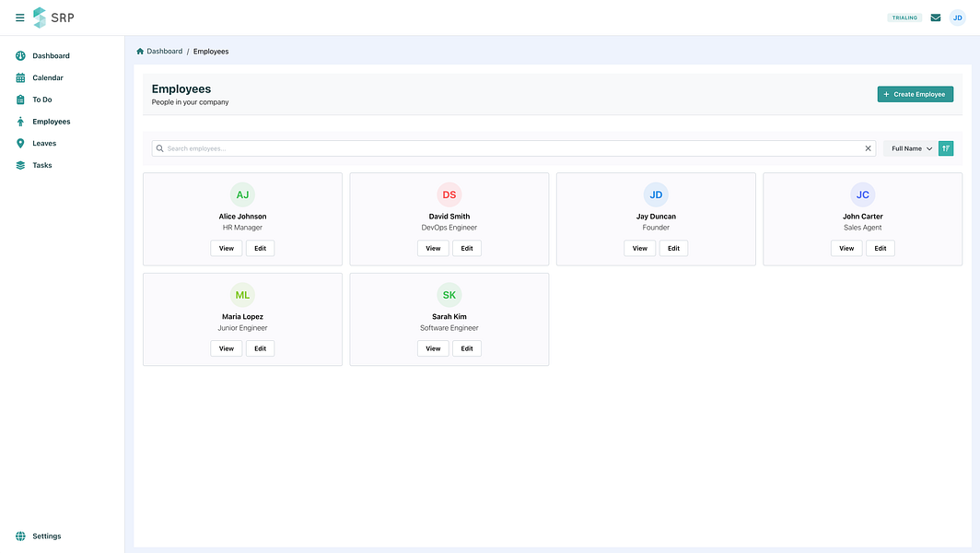View Maria Lopez's profile
Viewport: 980px width, 553px height.
point(227,348)
